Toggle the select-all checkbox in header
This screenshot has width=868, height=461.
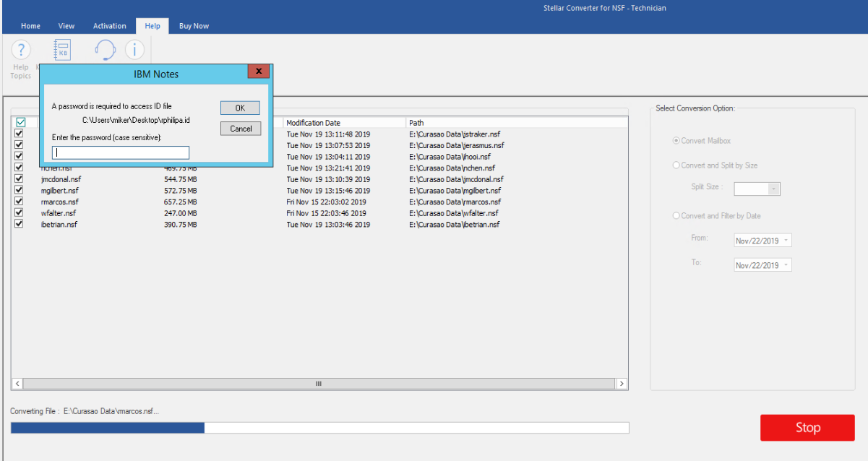[20, 122]
